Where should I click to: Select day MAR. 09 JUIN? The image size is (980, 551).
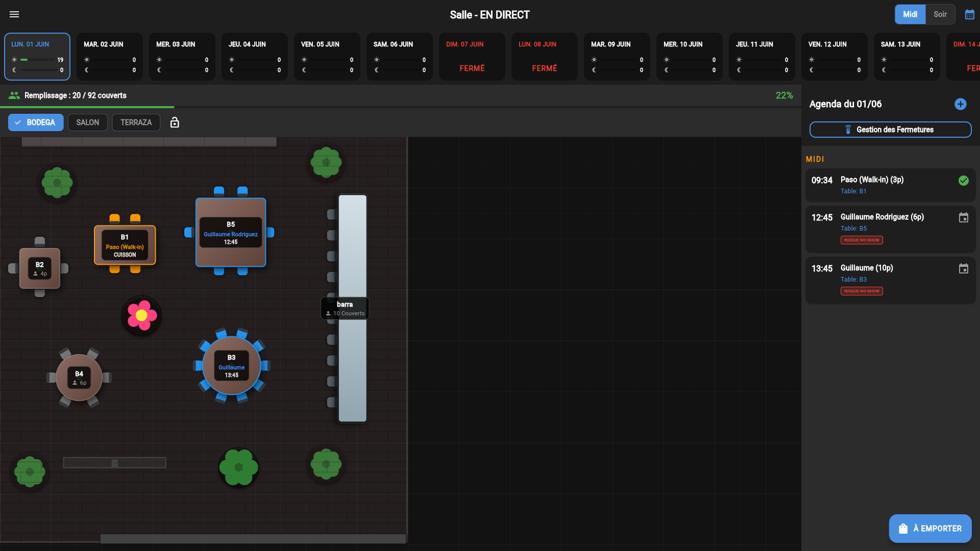click(617, 57)
